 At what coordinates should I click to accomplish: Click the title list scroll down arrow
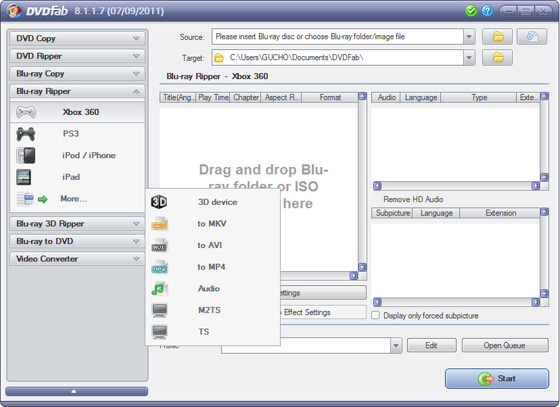click(362, 267)
